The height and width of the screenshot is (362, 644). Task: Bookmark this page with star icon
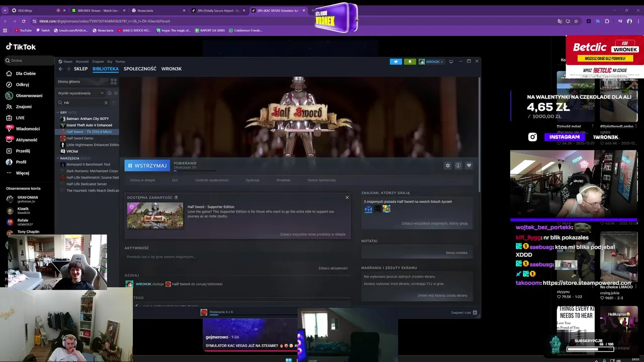click(x=576, y=21)
